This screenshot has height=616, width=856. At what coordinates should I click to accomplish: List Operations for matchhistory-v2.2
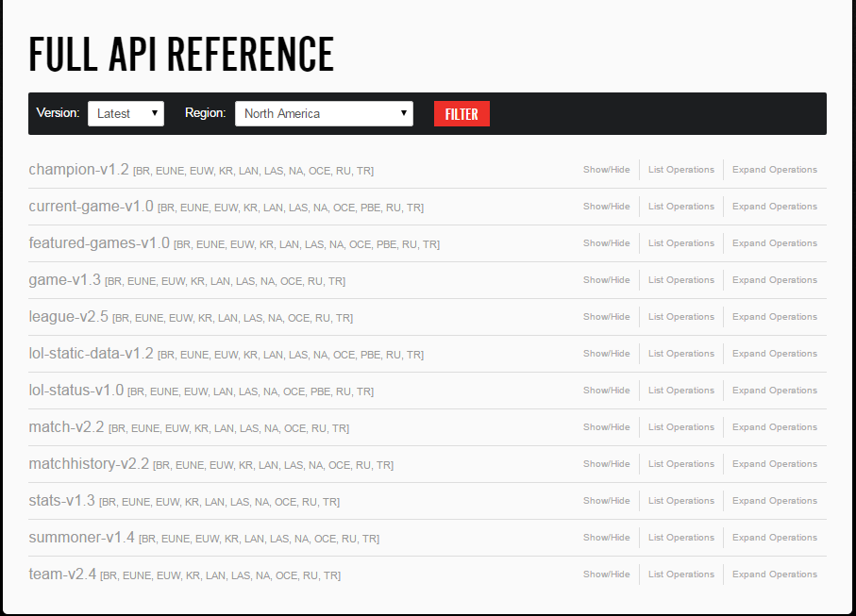pos(681,464)
